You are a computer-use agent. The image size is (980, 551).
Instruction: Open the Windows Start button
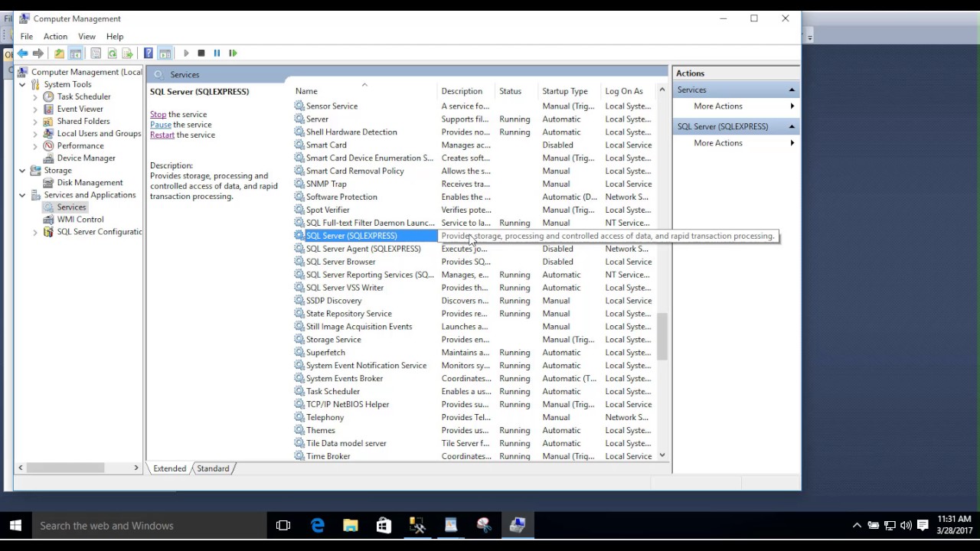15,526
